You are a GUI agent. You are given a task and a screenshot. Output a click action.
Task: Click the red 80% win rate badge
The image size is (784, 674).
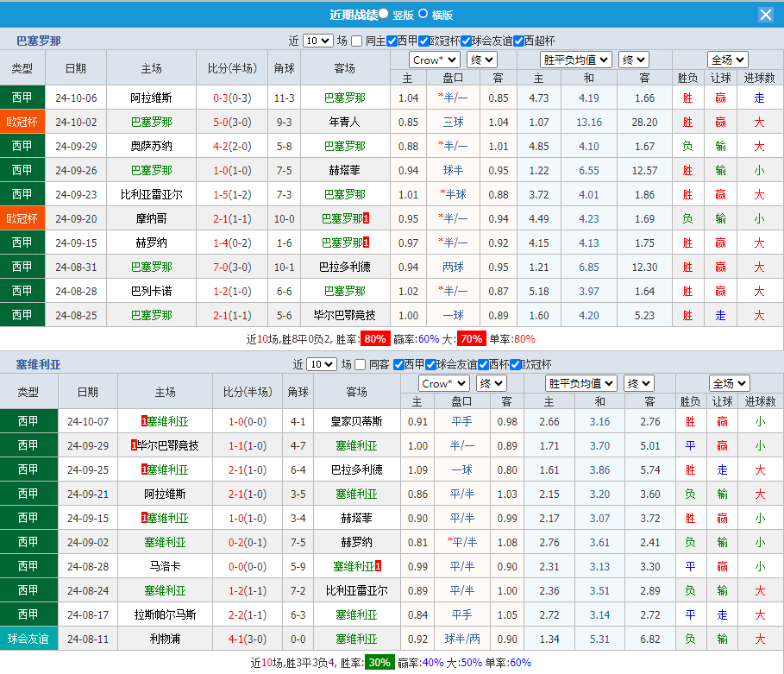(374, 339)
